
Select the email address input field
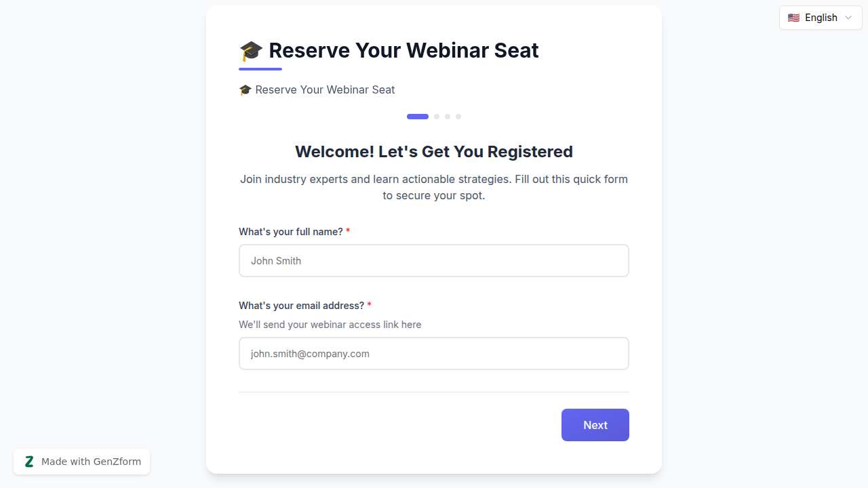pos(434,353)
